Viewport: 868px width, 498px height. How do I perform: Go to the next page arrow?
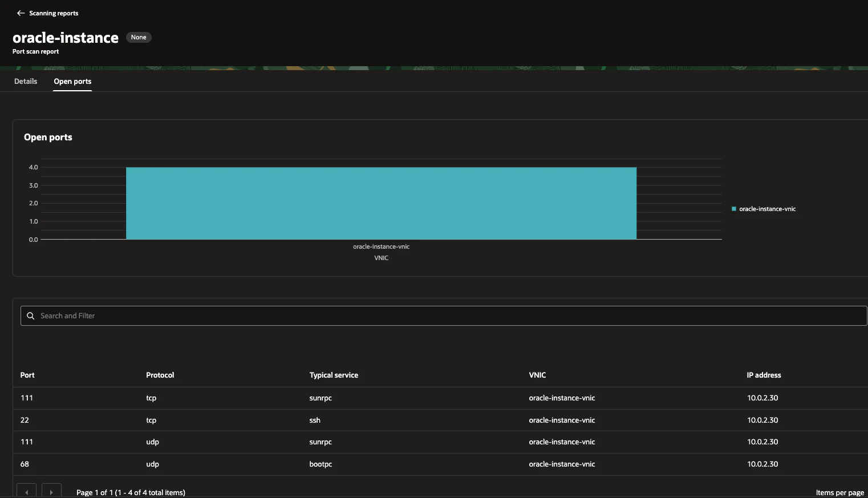(x=51, y=492)
